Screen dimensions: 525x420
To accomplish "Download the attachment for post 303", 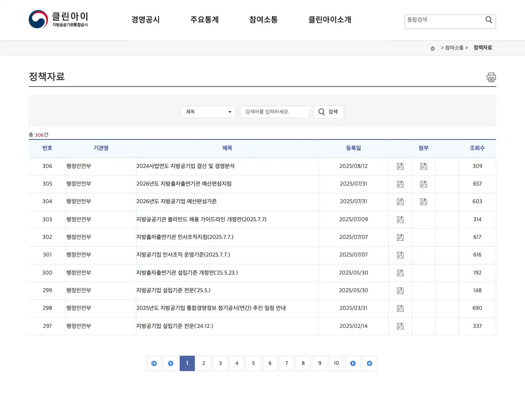I will pyautogui.click(x=400, y=219).
